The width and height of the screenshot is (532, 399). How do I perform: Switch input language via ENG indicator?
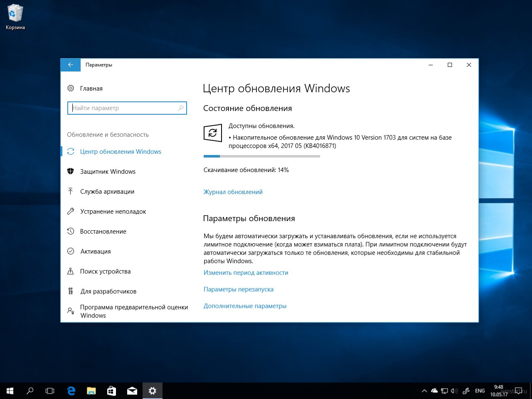[480, 391]
